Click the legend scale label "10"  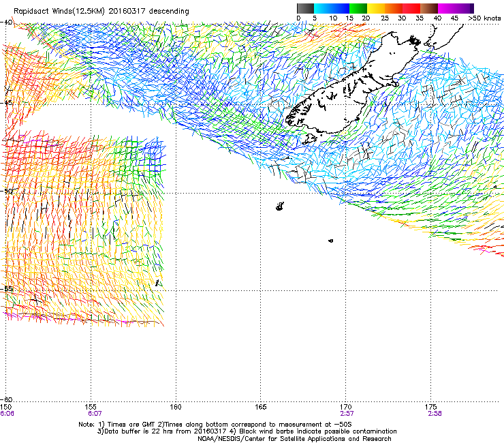click(x=333, y=18)
